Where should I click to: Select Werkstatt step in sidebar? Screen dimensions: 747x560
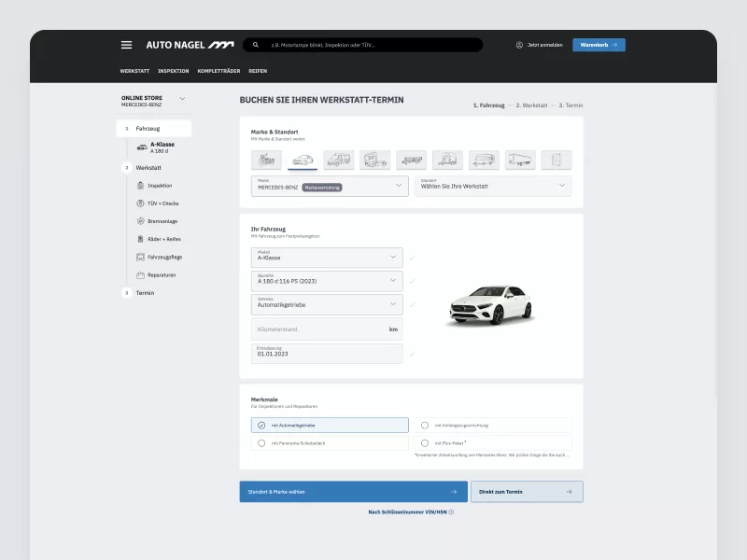(x=148, y=168)
